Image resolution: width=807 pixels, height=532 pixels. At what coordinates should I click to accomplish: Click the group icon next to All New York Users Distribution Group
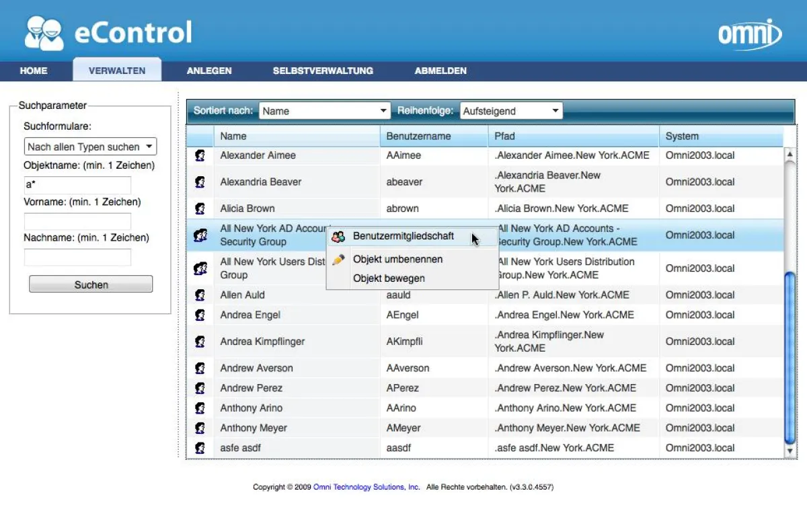click(x=199, y=268)
